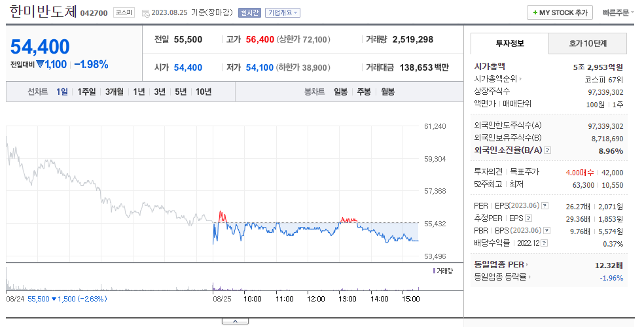Click the 4.00매수 investment opinion value
644x327 pixels.
[x=579, y=173]
